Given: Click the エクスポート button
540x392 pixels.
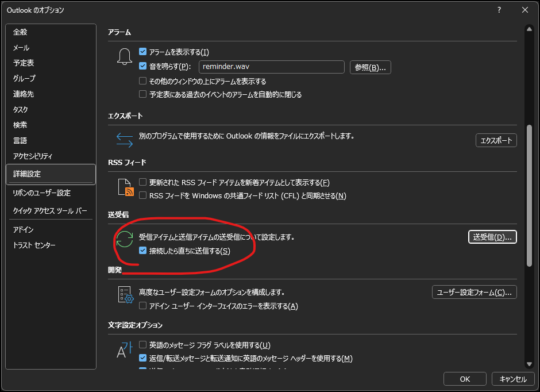Looking at the screenshot, I should 496,140.
